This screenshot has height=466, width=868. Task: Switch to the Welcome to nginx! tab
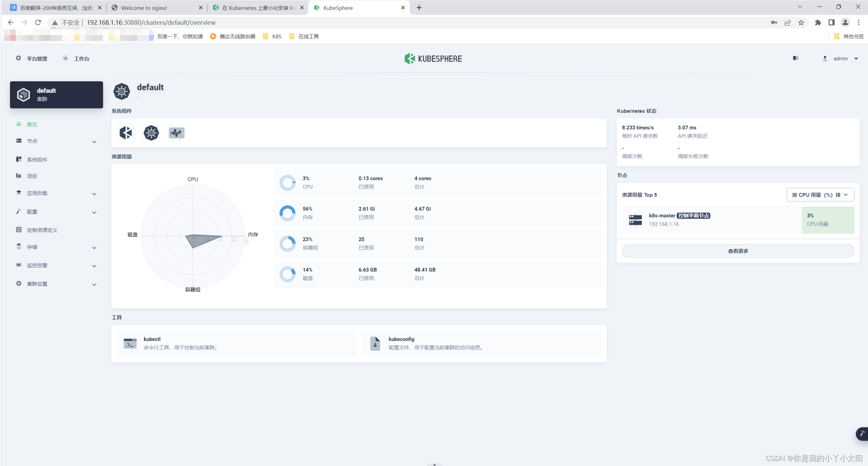144,8
